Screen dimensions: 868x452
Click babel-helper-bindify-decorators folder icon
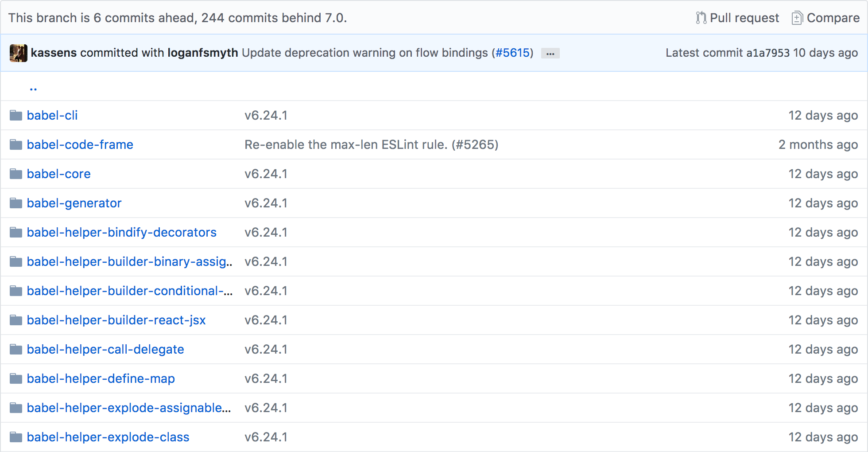point(16,233)
